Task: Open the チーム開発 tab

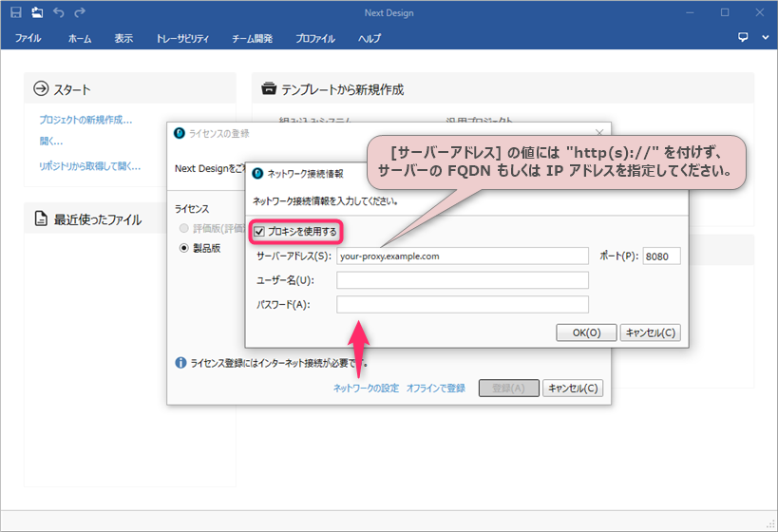Action: coord(252,38)
